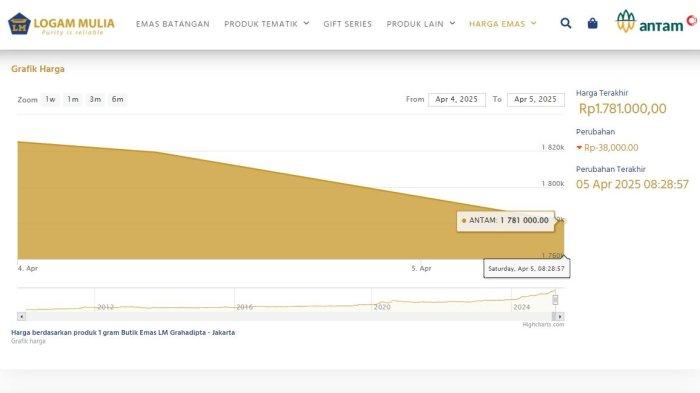The width and height of the screenshot is (700, 393).
Task: Click the 1 800k y-axis label
Action: pos(553,184)
